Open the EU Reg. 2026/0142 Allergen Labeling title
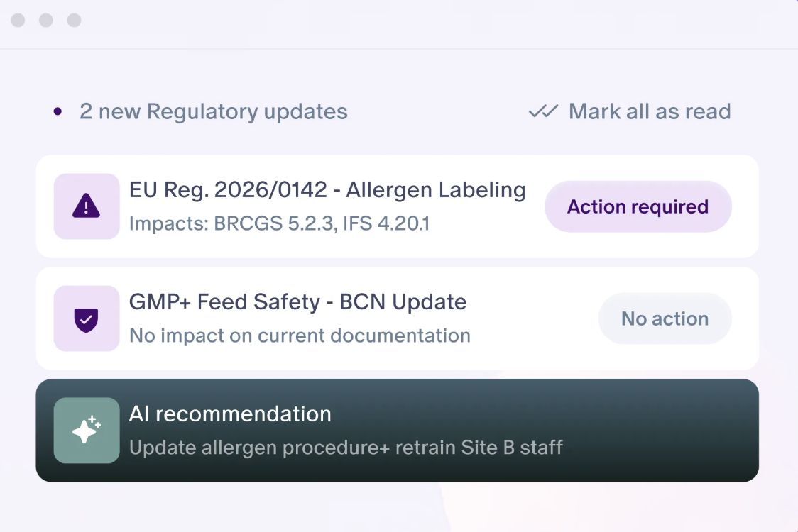The height and width of the screenshot is (532, 798). tap(327, 189)
